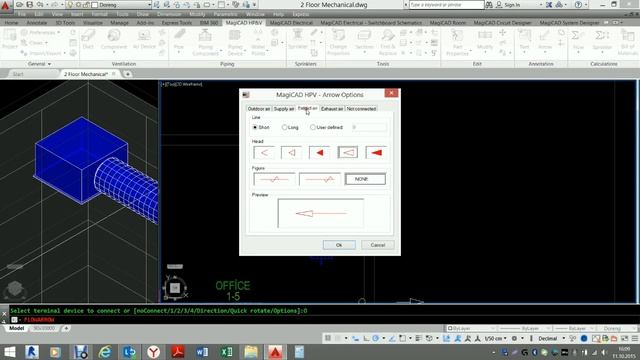640x360 pixels.
Task: Open Windows Start button
Action: 9,352
